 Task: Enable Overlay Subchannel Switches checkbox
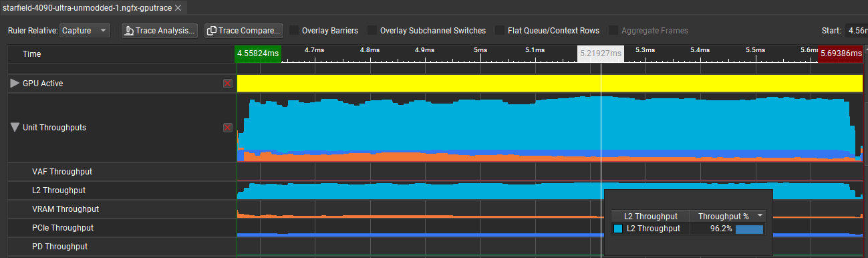coord(372,31)
